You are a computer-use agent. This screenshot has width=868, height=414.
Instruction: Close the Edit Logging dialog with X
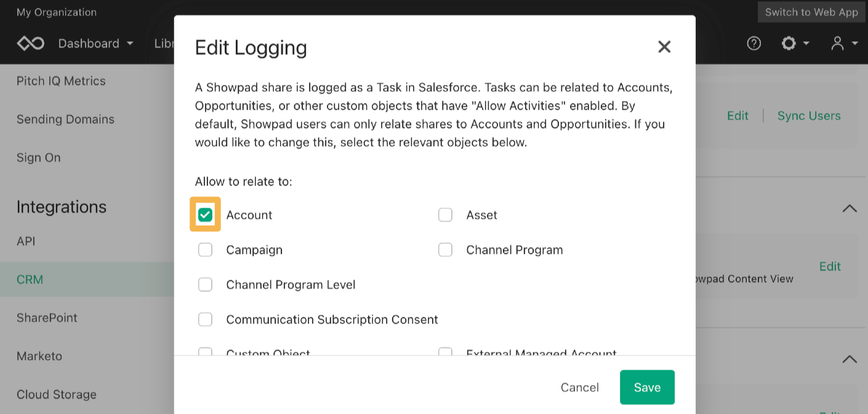[664, 47]
